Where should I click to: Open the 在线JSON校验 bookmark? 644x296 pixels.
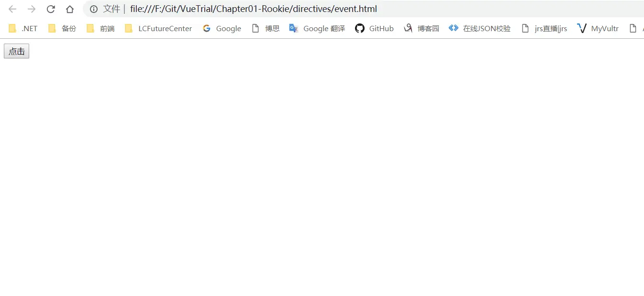[480, 28]
